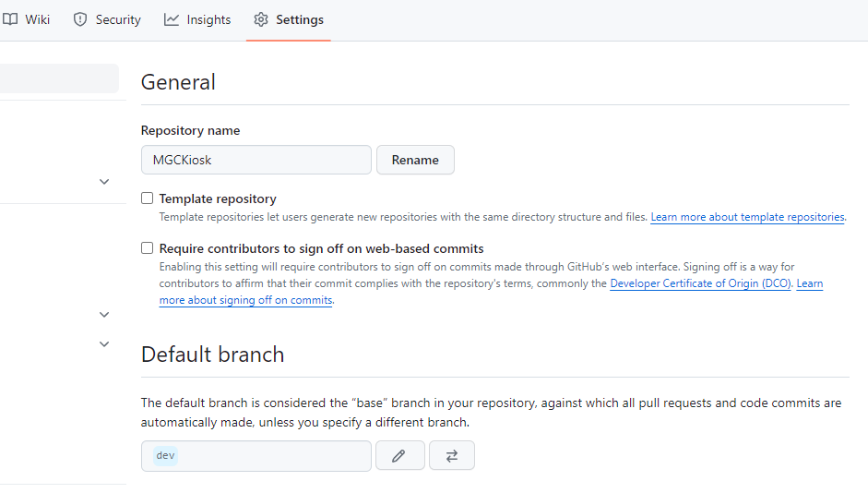The image size is (868, 493).
Task: Expand the bottommost sidebar chevron
Action: pos(104,344)
